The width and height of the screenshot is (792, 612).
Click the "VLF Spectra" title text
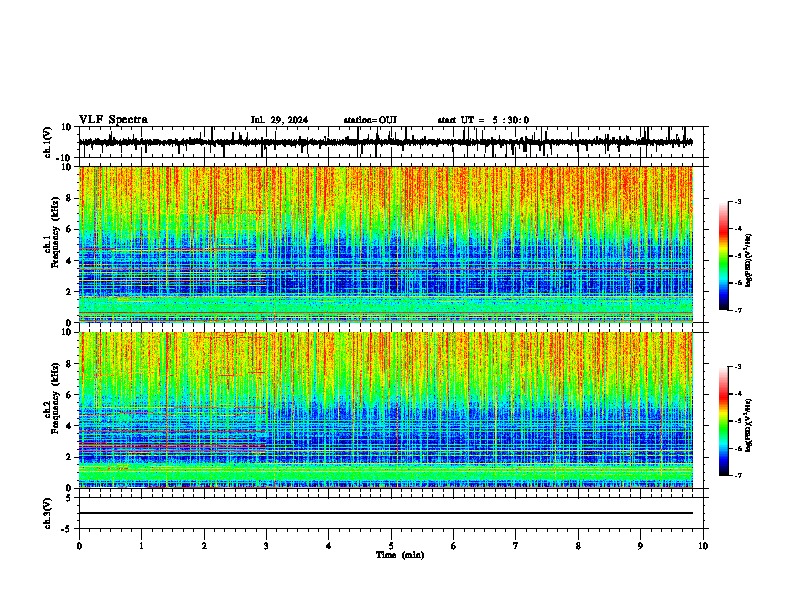click(x=113, y=120)
